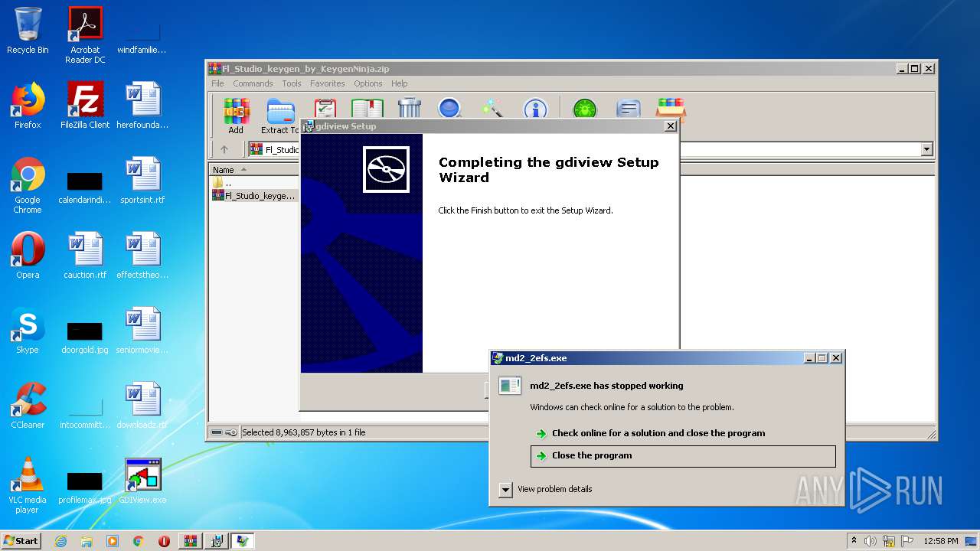
Task: Select effectstheo document on desktop
Action: [x=142, y=256]
